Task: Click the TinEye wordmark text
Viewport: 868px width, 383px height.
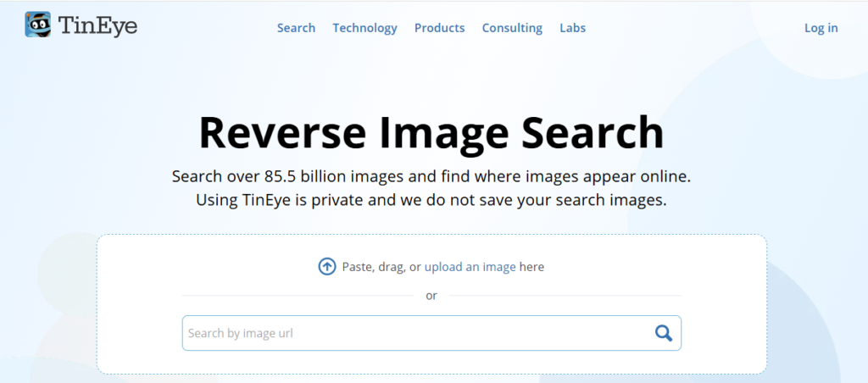Action: (x=97, y=25)
